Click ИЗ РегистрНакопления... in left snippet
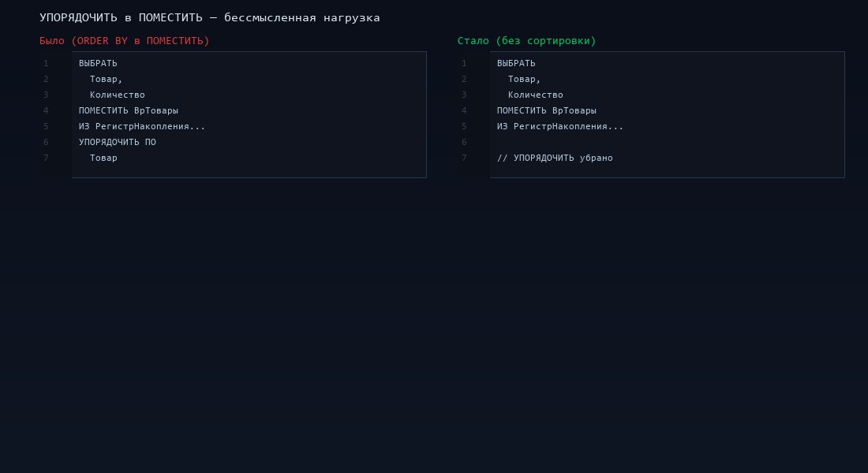Screen dimensions: 868x473 (x=140, y=126)
